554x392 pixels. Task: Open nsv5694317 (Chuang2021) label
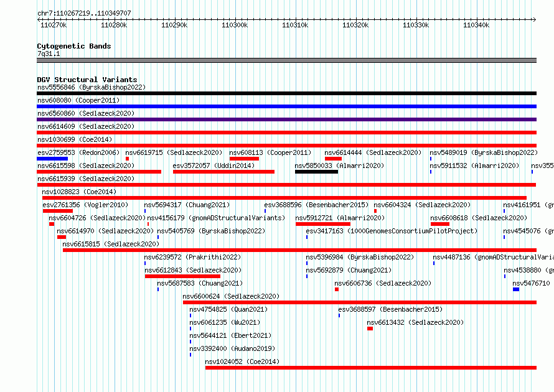coord(187,205)
